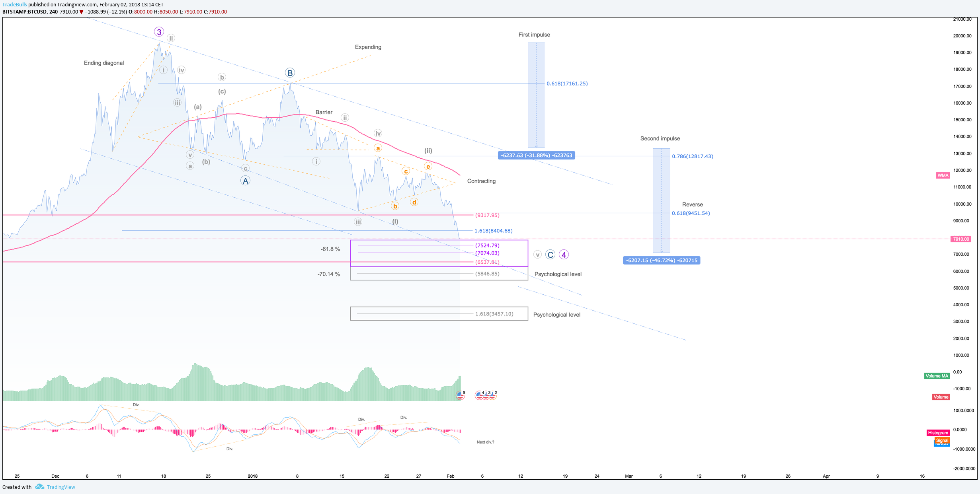
Task: Click the (7074.03) level label
Action: pyautogui.click(x=487, y=253)
